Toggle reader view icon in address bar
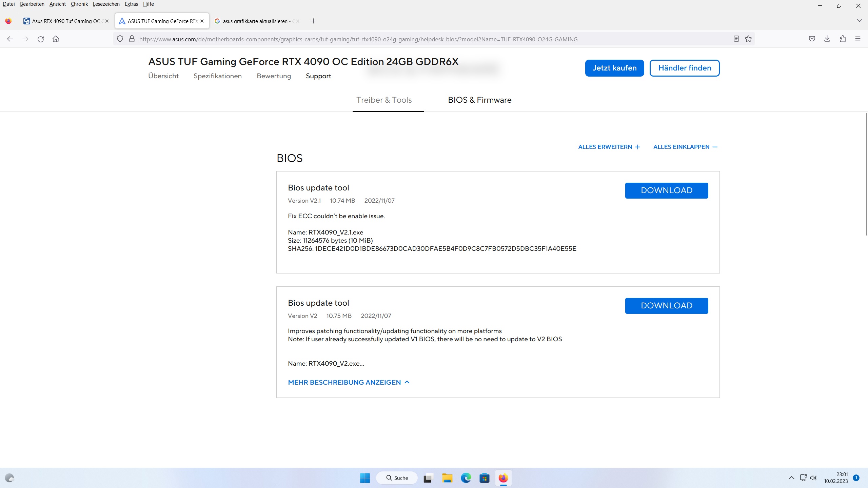Viewport: 868px width, 488px height. [x=736, y=39]
